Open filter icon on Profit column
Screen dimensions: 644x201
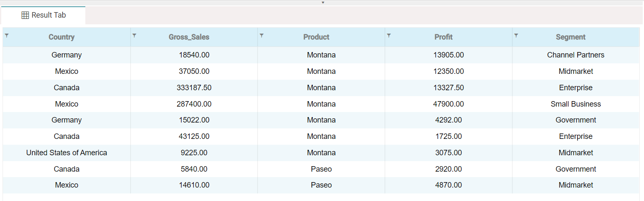(x=389, y=36)
